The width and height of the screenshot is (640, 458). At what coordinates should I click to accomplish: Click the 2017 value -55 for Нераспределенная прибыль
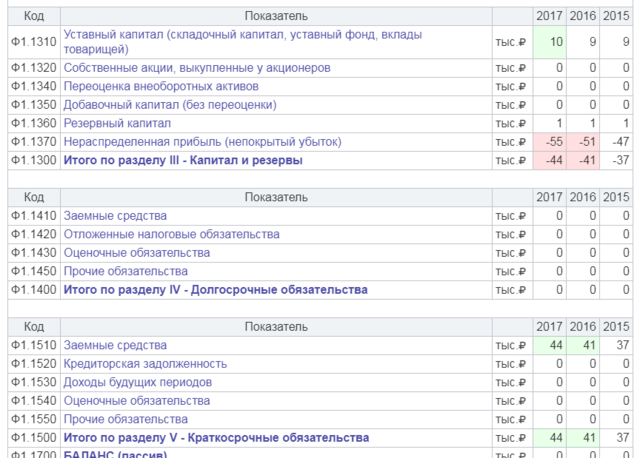point(549,142)
